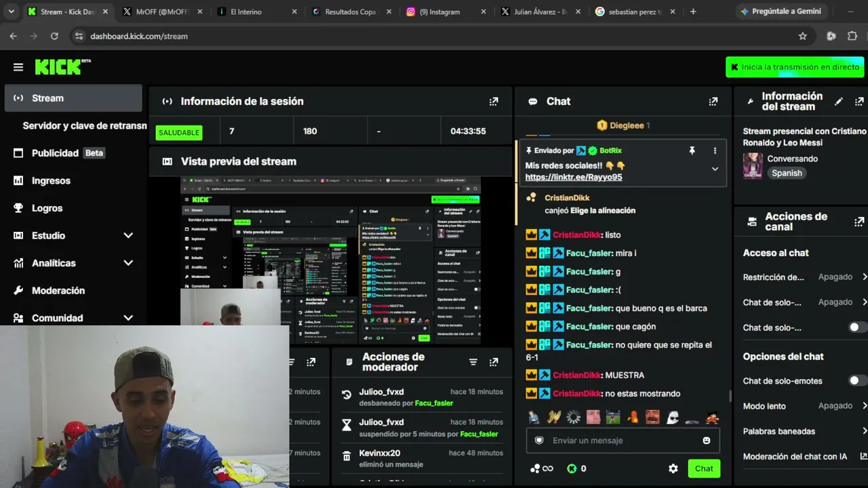
Task: Click the Kick logo
Action: click(62, 66)
